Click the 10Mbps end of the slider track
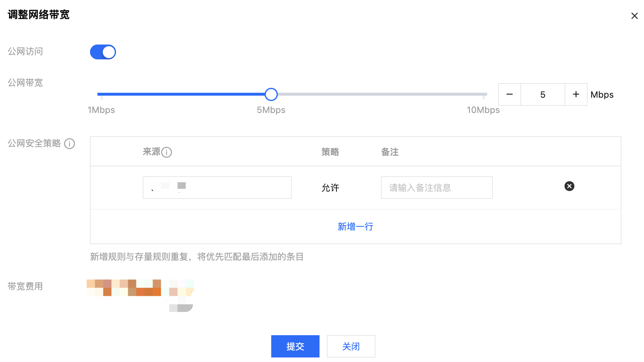This screenshot has width=644, height=362. click(x=483, y=94)
